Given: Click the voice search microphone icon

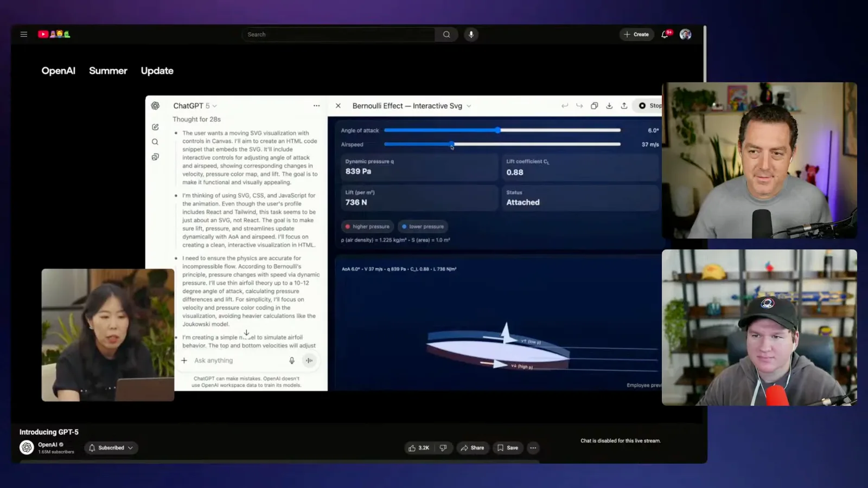Looking at the screenshot, I should [471, 34].
